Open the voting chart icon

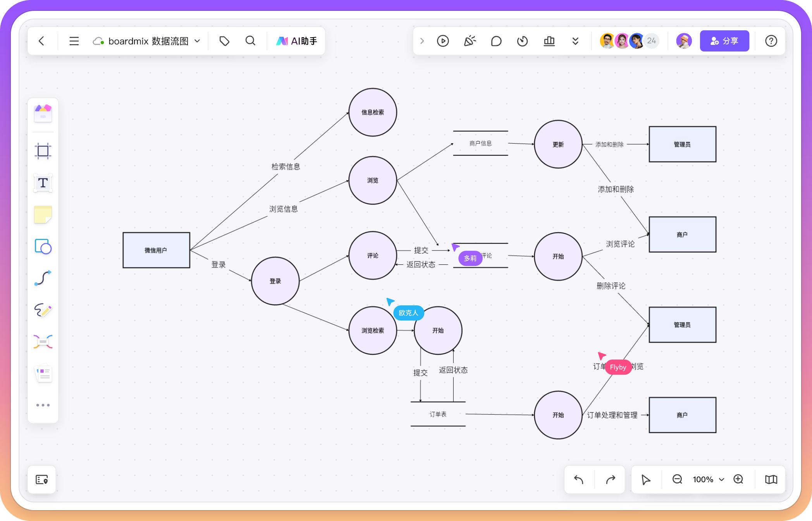pos(549,41)
